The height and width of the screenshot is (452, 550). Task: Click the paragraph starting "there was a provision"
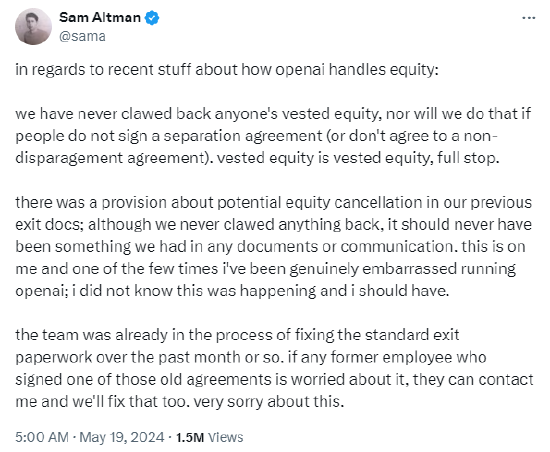tap(274, 247)
